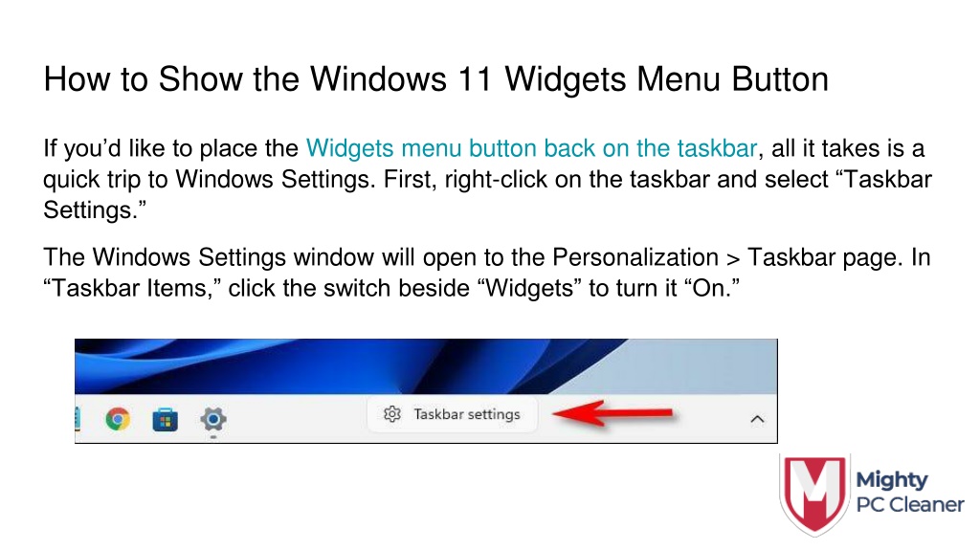Launch the Microsoft Store taskbar icon
Screen dimensions: 980x551
pos(165,419)
